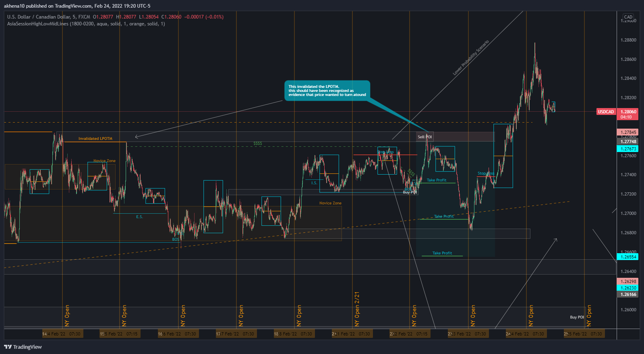The width and height of the screenshot is (644, 354).
Task: Select the red USDCAD symbol tag
Action: 606,112
